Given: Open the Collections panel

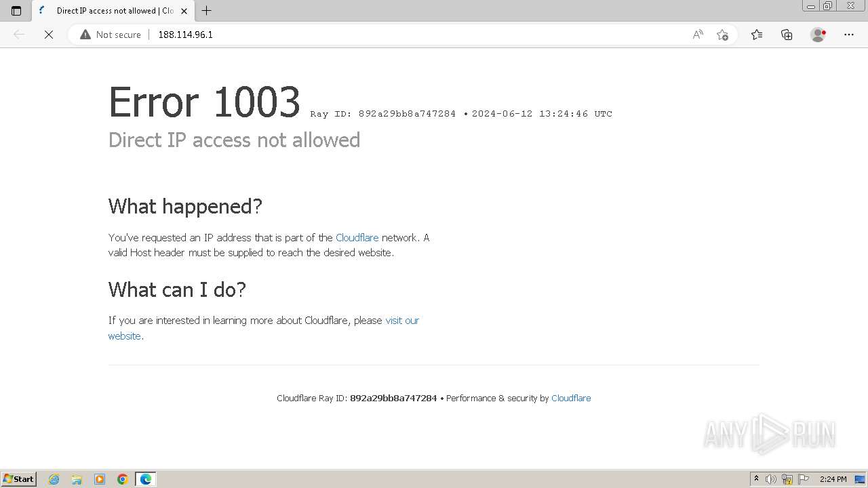Looking at the screenshot, I should point(787,35).
